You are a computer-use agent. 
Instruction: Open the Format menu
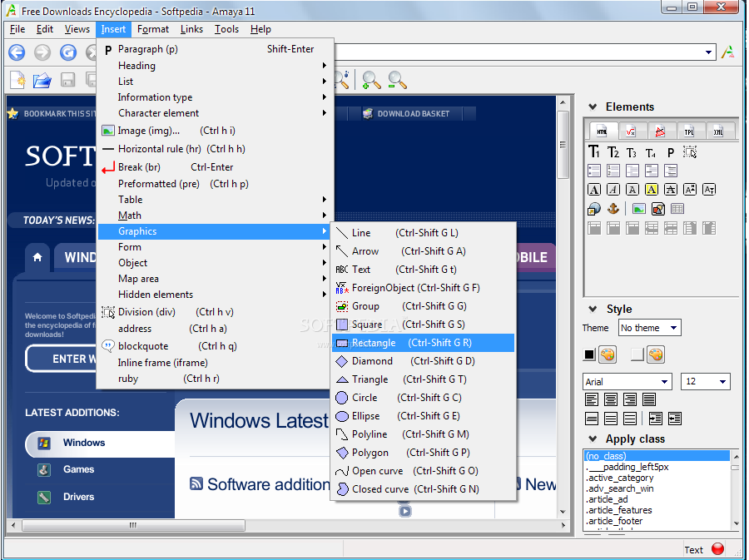click(153, 29)
